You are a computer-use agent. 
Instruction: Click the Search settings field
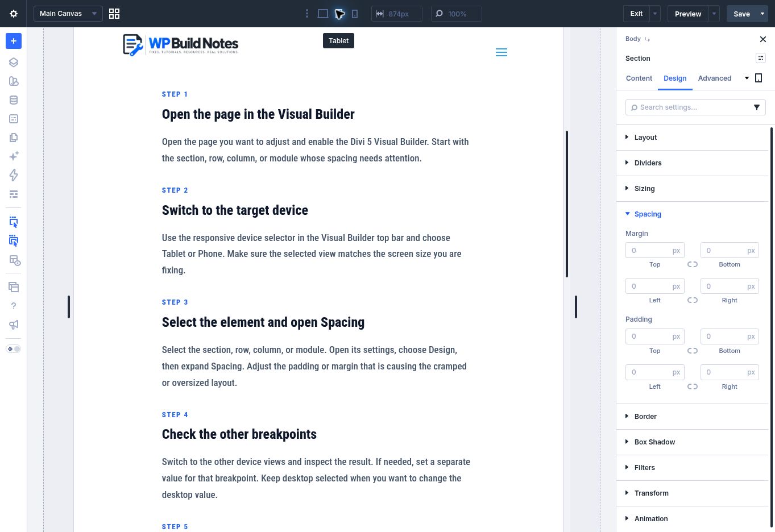tap(695, 107)
